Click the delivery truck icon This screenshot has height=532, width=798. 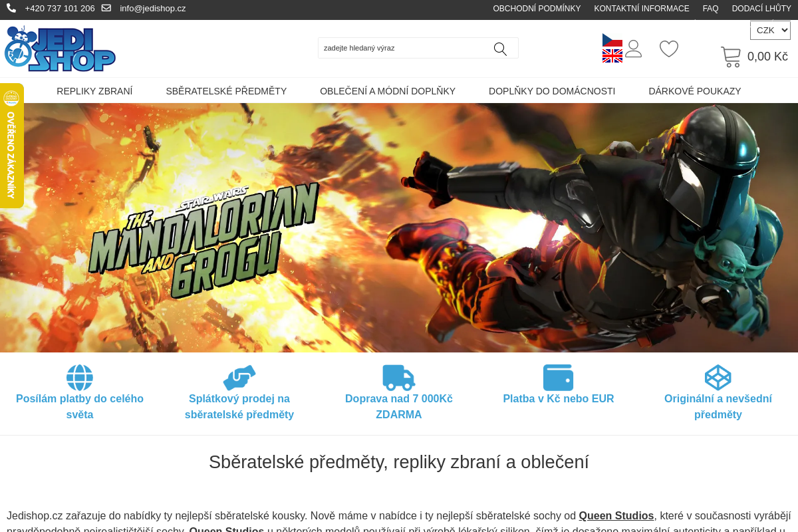click(x=399, y=378)
